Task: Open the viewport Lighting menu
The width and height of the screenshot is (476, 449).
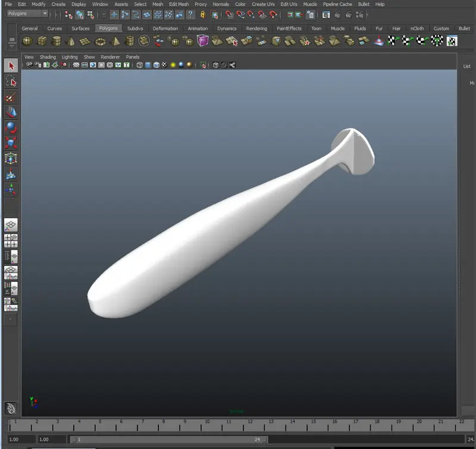Action: click(70, 57)
